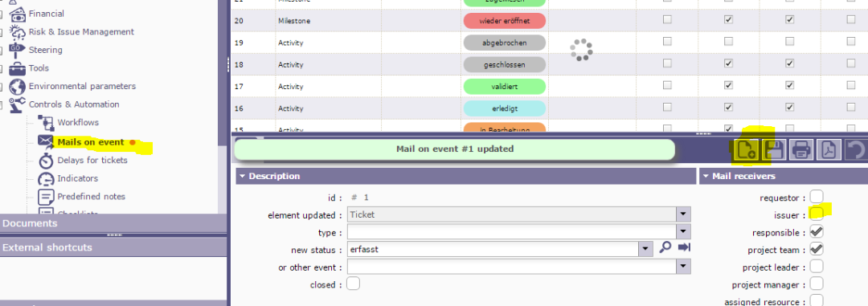
Task: Export the item to PDF
Action: tap(829, 149)
